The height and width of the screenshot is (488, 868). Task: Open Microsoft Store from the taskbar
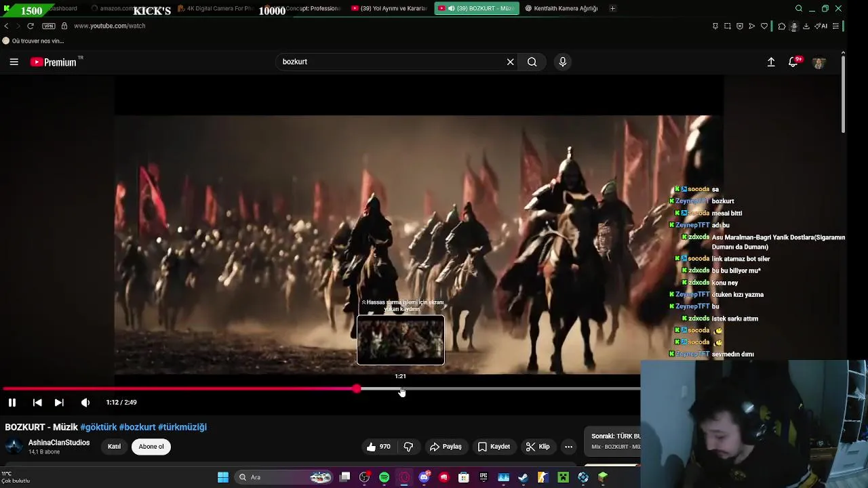pyautogui.click(x=464, y=477)
